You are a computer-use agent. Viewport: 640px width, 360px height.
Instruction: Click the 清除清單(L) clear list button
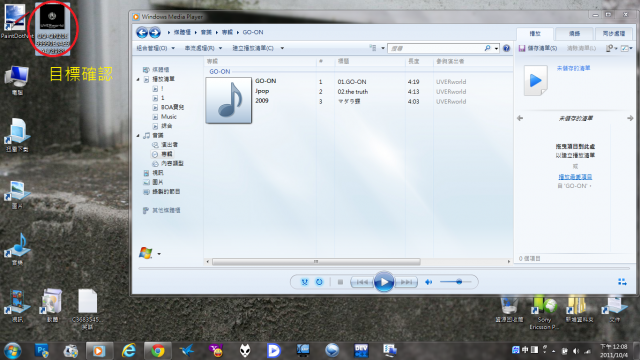coord(581,48)
